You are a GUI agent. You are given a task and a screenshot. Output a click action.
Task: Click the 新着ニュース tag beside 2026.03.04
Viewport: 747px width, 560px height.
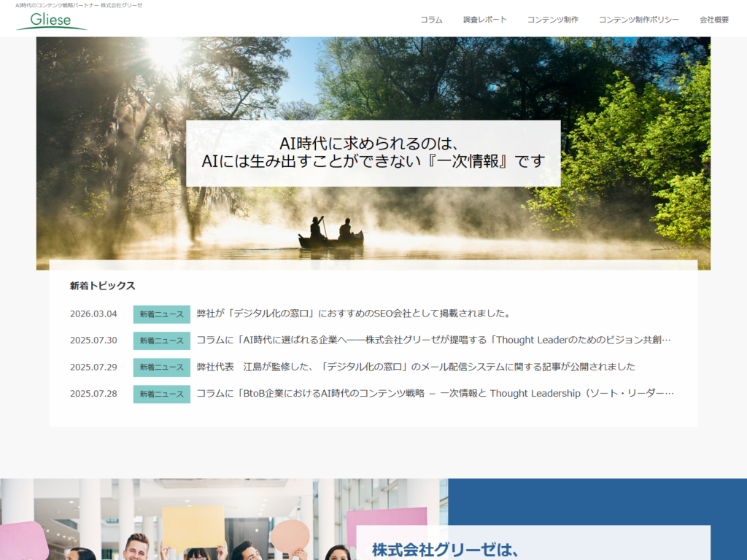click(161, 314)
